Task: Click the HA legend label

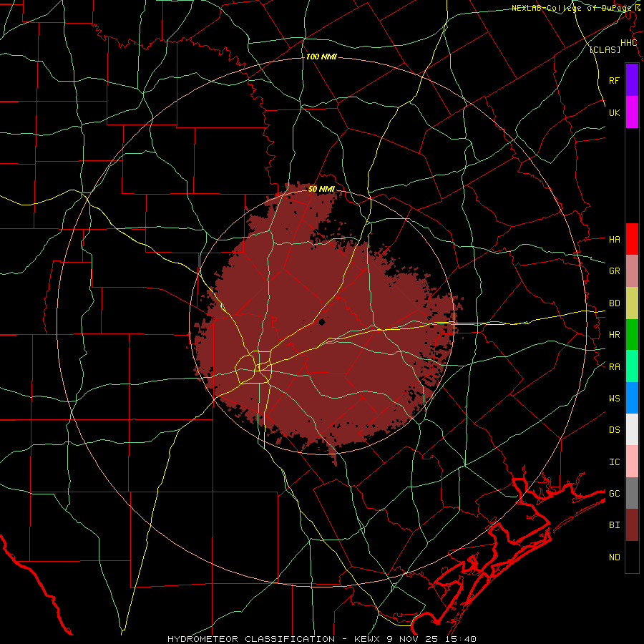Action: tap(614, 240)
